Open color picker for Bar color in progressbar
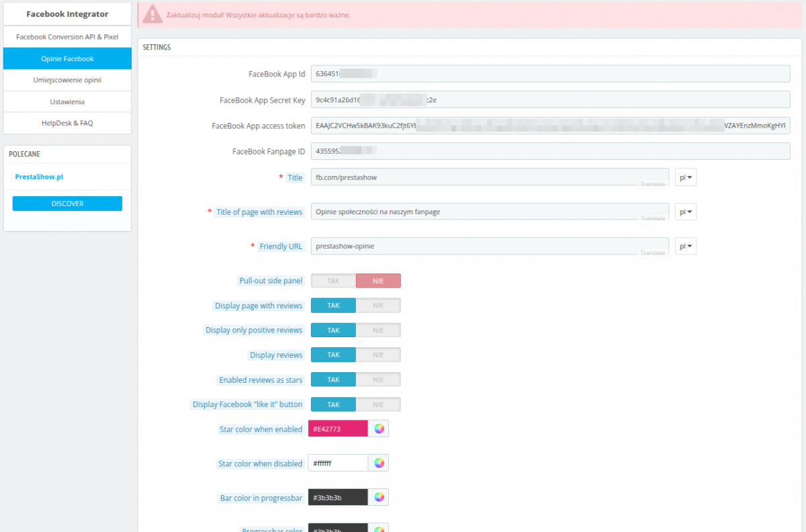806x532 pixels. point(379,497)
